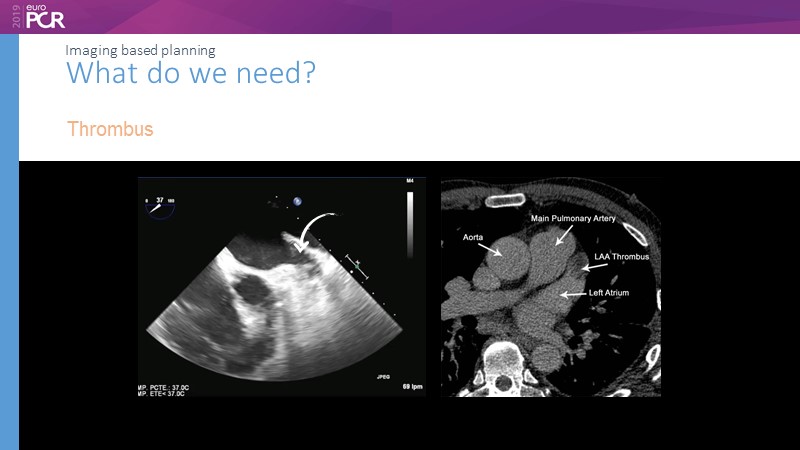Image resolution: width=800 pixels, height=450 pixels.
Task: Click the Main Pulmonary Artery label
Action: coord(572,218)
